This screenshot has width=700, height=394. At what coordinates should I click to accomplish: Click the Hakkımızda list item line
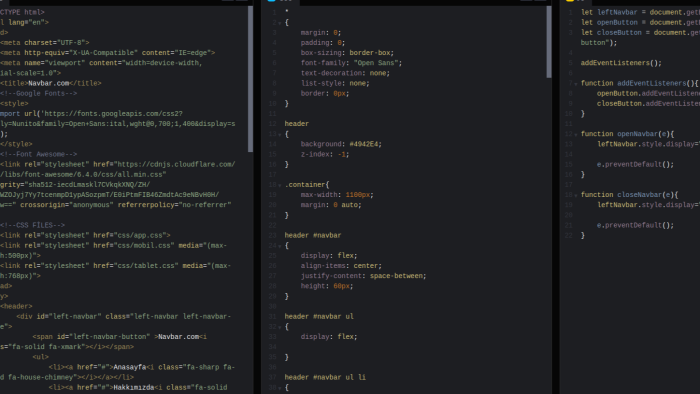click(x=138, y=388)
